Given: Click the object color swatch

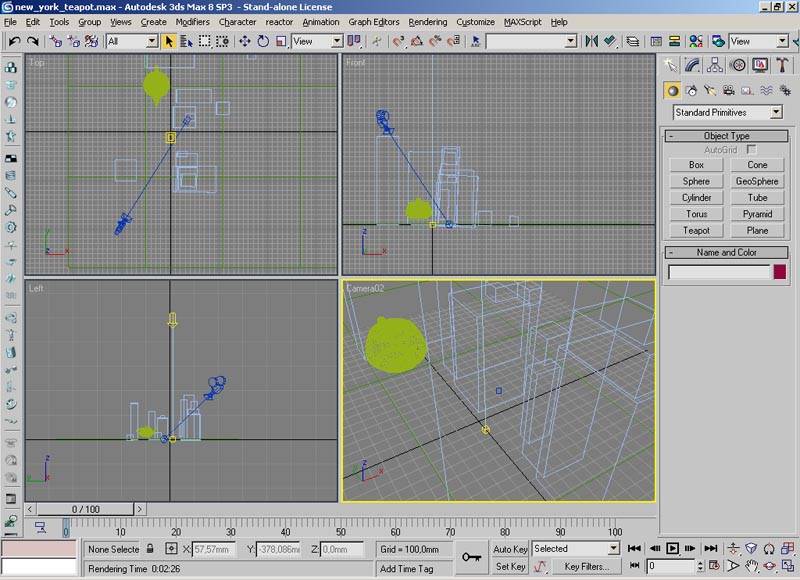Looking at the screenshot, I should point(780,272).
